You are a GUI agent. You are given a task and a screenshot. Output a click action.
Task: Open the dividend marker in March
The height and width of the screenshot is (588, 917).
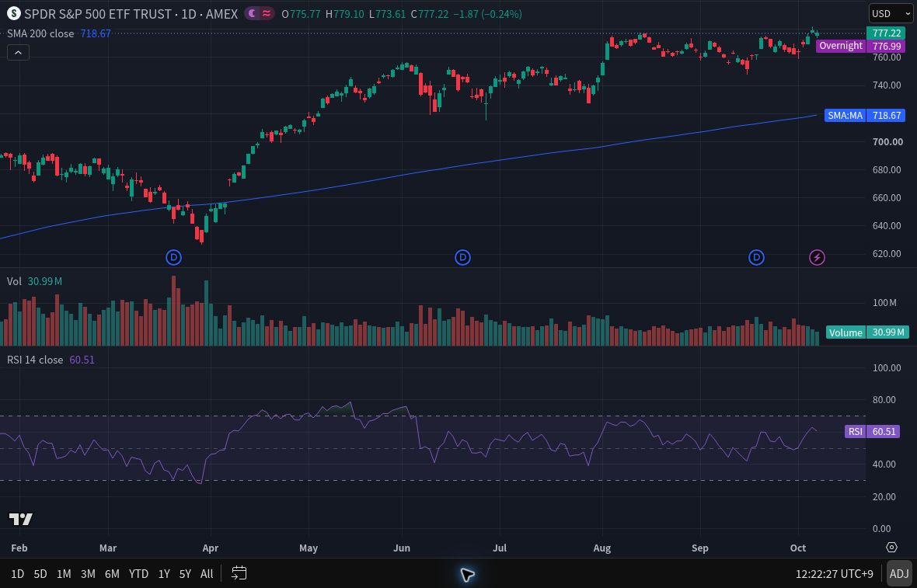[174, 257]
